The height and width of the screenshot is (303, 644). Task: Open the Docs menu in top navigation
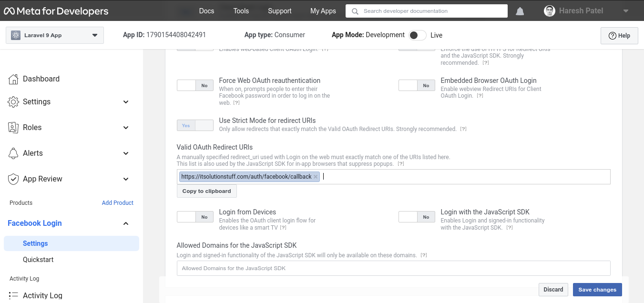(206, 11)
